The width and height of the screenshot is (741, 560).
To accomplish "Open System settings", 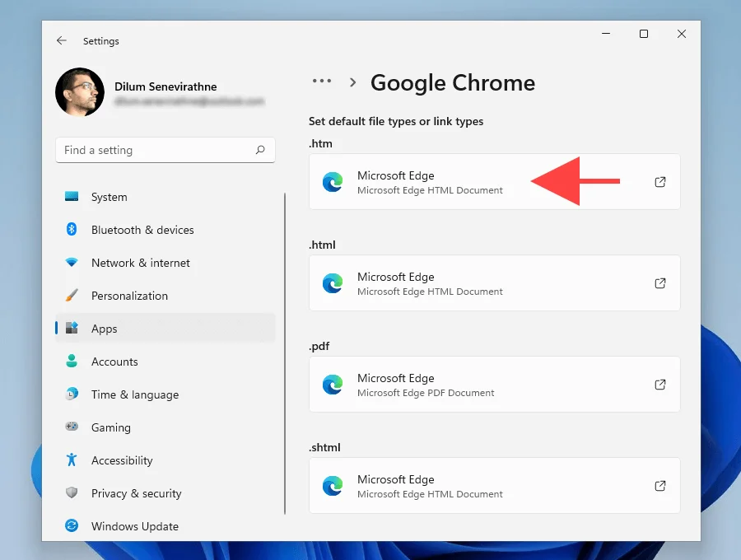I will coord(165,197).
